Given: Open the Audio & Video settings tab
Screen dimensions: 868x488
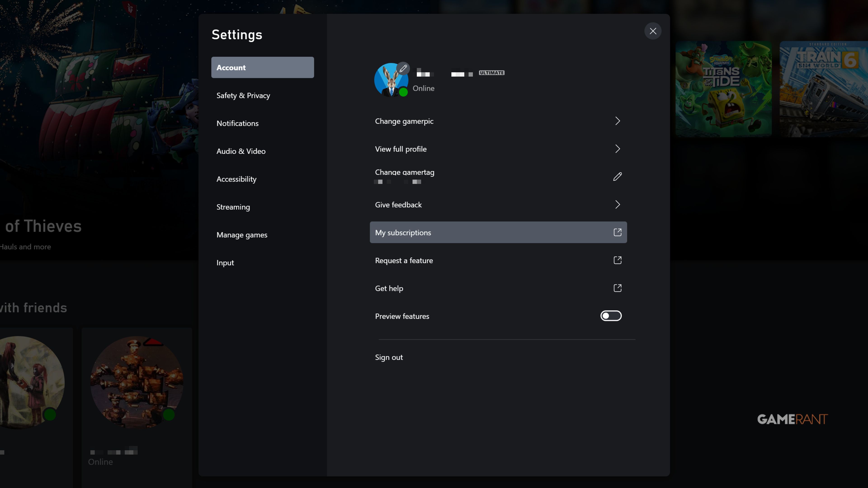Looking at the screenshot, I should [x=241, y=151].
